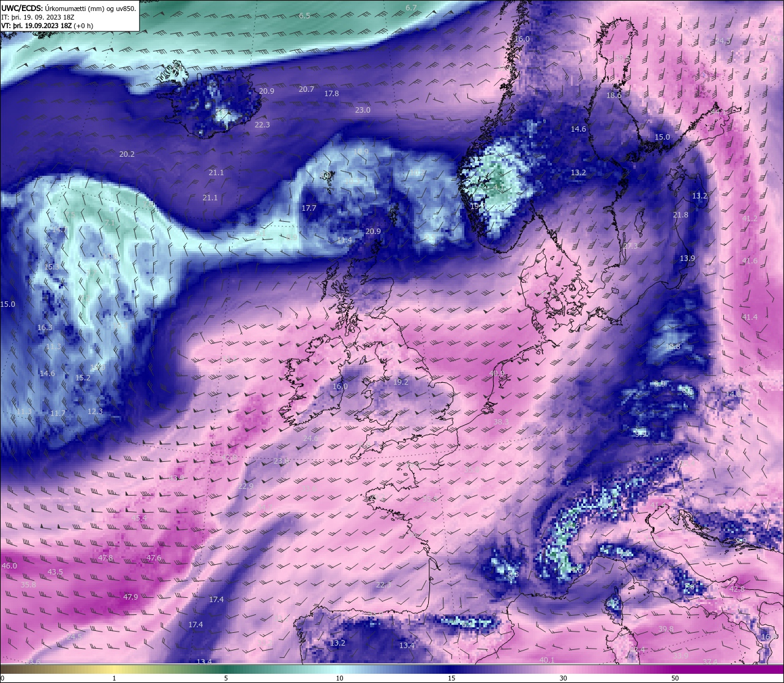Click the color scale label '15'
This screenshot has width=784, height=683.
point(451,678)
